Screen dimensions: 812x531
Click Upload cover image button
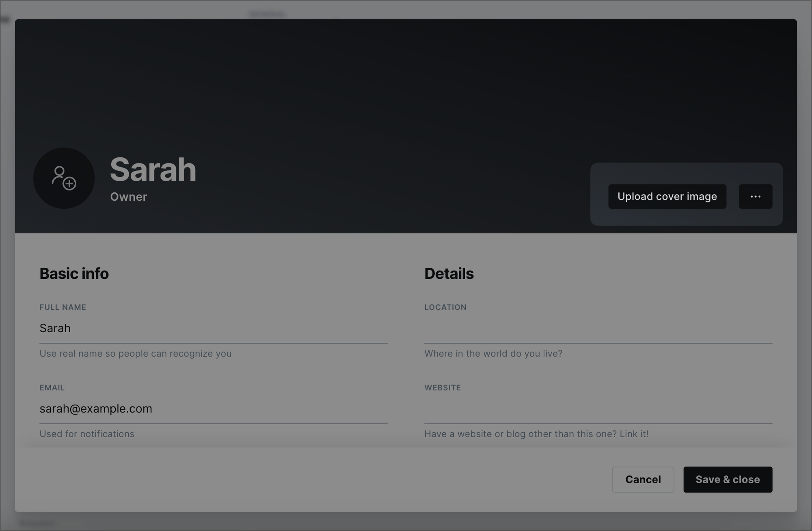click(x=667, y=197)
